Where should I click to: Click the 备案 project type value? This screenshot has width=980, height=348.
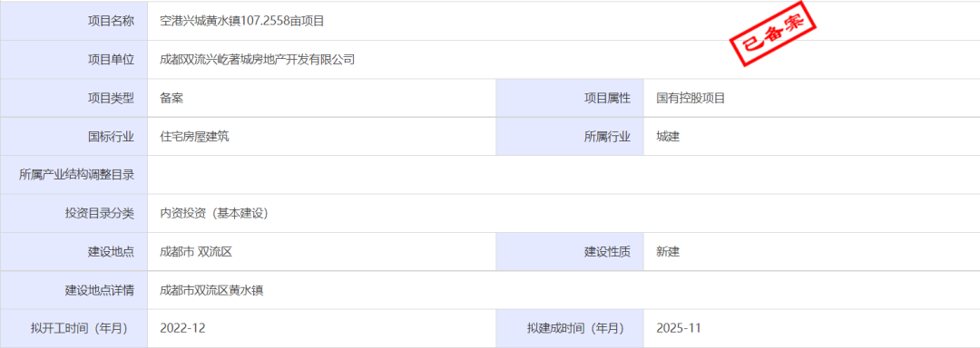(x=171, y=98)
